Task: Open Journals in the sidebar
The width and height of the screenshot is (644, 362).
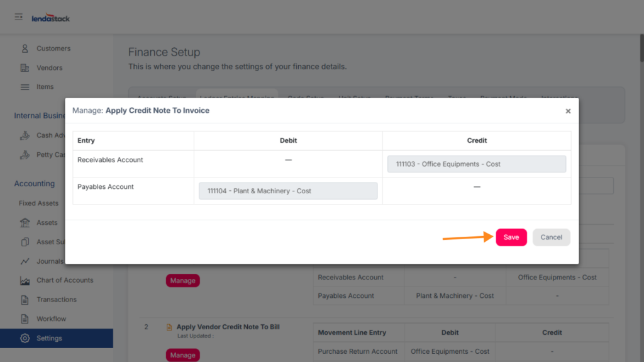Action: click(x=49, y=261)
